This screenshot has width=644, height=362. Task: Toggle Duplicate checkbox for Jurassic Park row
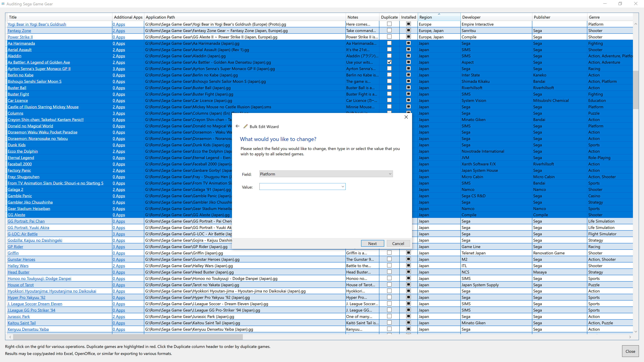(389, 316)
